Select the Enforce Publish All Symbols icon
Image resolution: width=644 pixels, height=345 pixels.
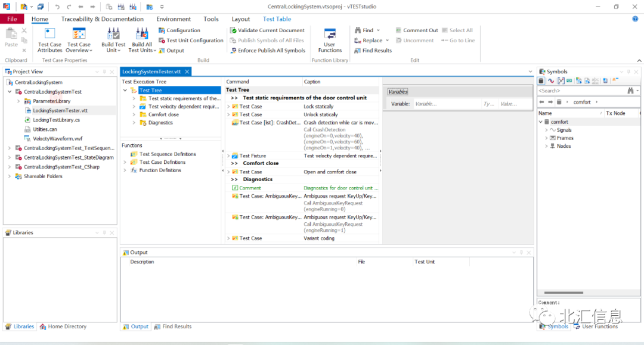[x=268, y=50]
